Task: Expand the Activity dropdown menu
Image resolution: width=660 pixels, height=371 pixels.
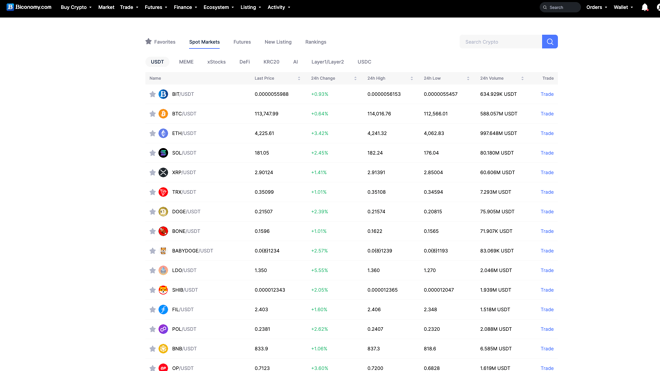Action: pos(279,7)
